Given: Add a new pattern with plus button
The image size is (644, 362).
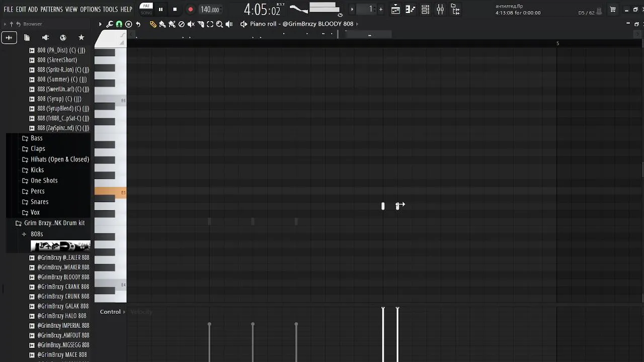Looking at the screenshot, I should (380, 10).
